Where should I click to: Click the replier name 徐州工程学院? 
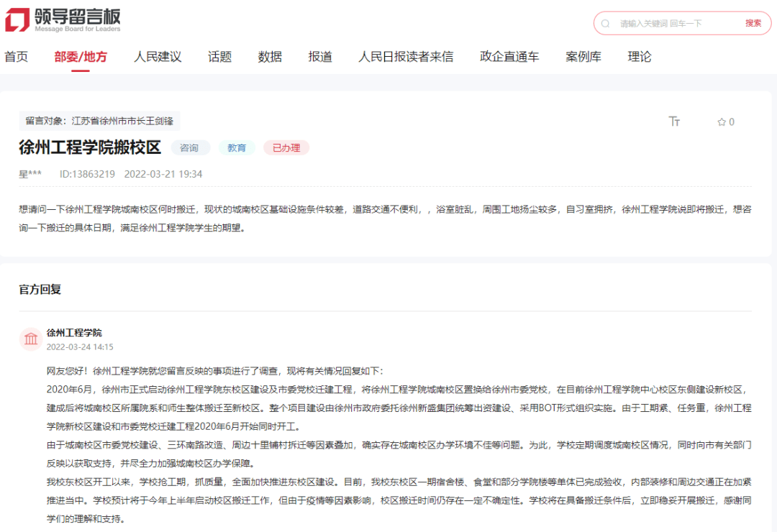pos(74,332)
